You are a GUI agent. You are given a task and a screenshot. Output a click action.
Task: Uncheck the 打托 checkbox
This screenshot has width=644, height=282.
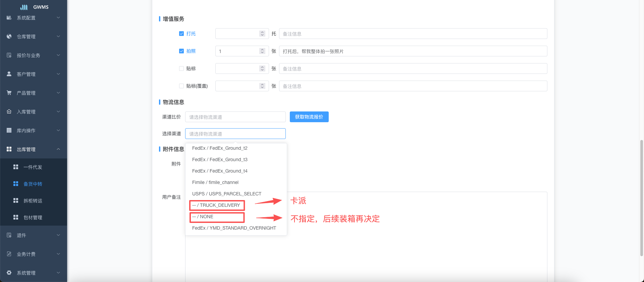click(x=181, y=34)
